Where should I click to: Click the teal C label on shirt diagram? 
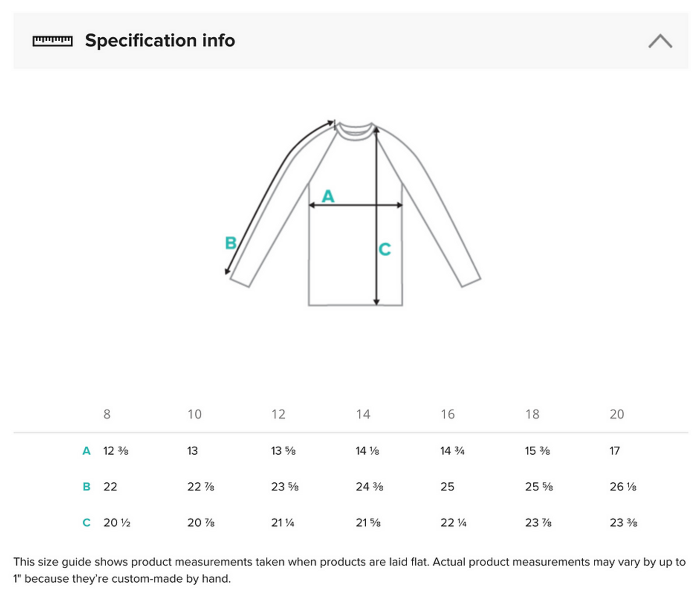(385, 249)
